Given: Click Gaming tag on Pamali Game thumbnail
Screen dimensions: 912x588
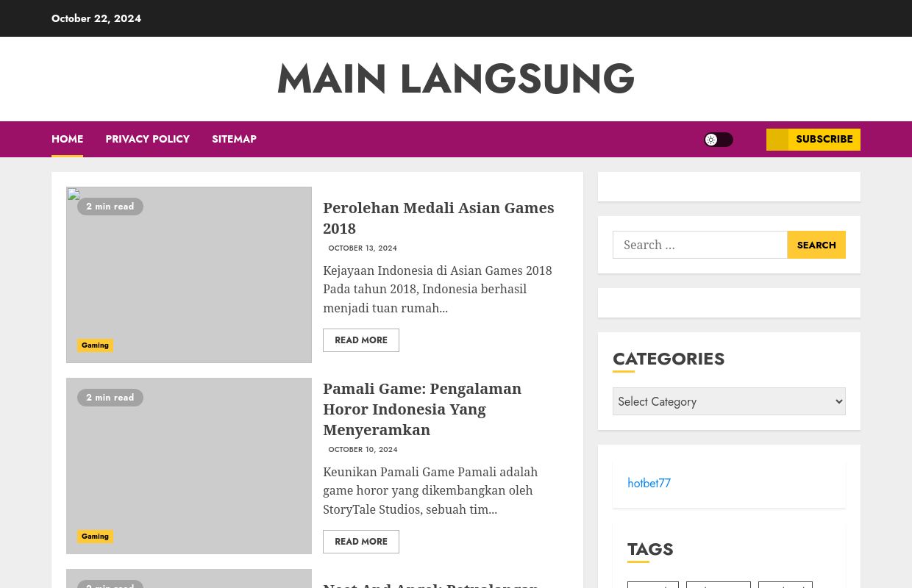Looking at the screenshot, I should (x=95, y=537).
